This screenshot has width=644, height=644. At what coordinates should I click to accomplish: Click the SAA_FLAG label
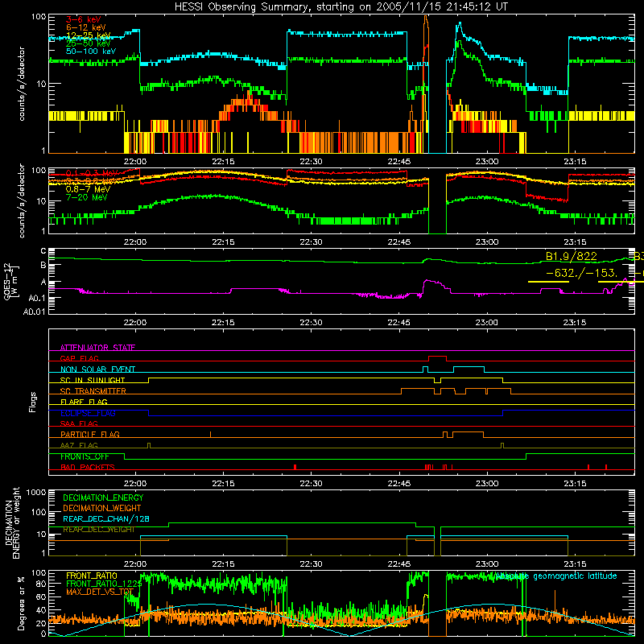pyautogui.click(x=79, y=423)
